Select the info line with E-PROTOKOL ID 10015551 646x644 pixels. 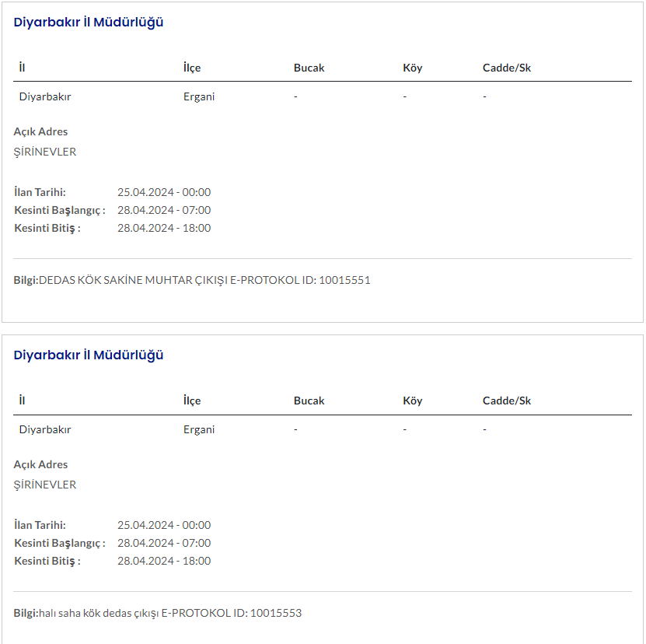coord(192,280)
